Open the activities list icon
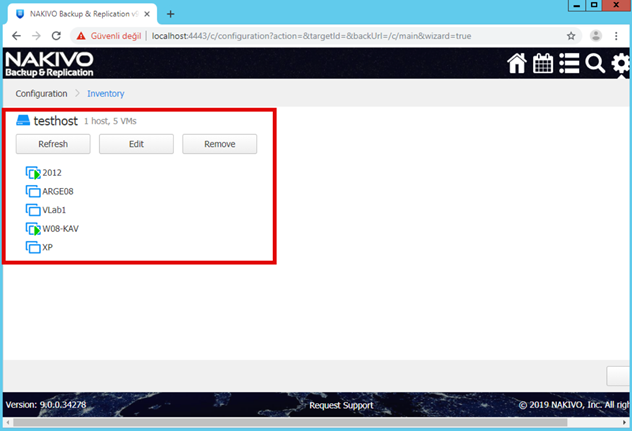Screen dimensions: 632x431 coord(569,63)
